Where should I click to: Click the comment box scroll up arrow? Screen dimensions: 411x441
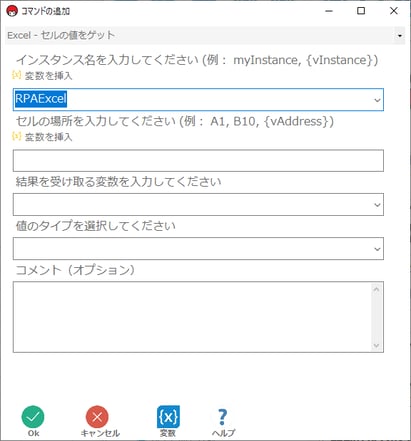[376, 289]
